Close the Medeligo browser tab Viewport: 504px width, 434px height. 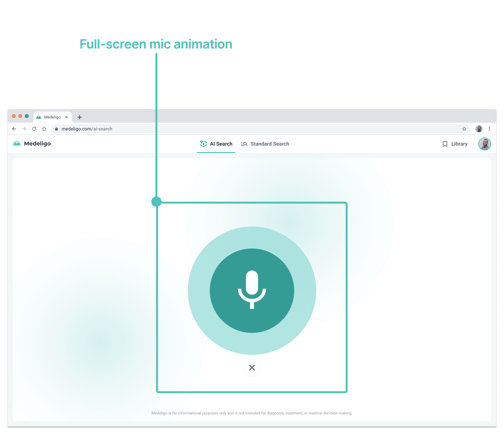(x=66, y=117)
